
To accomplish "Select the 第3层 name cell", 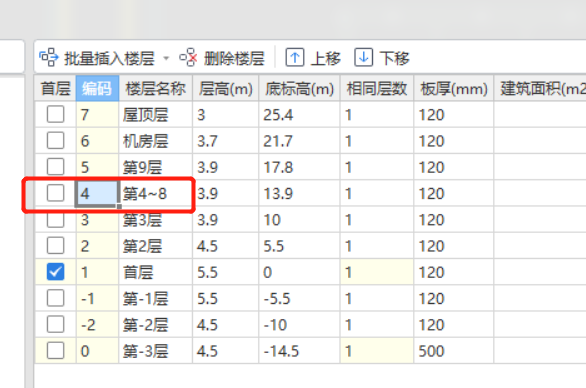I will tap(155, 219).
